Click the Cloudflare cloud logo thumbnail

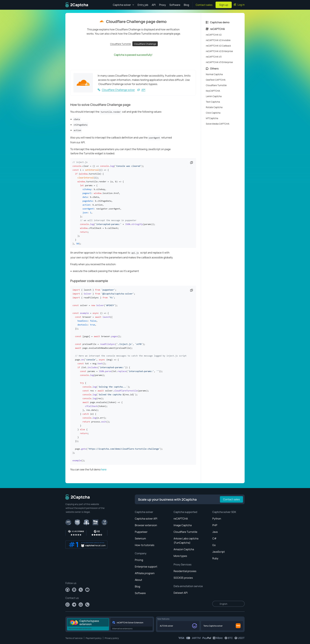point(83,83)
